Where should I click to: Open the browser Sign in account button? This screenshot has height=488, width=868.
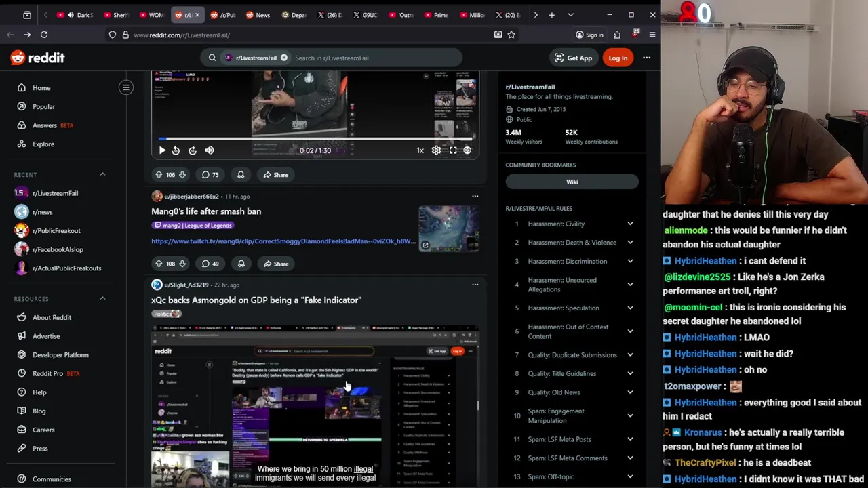click(x=589, y=35)
